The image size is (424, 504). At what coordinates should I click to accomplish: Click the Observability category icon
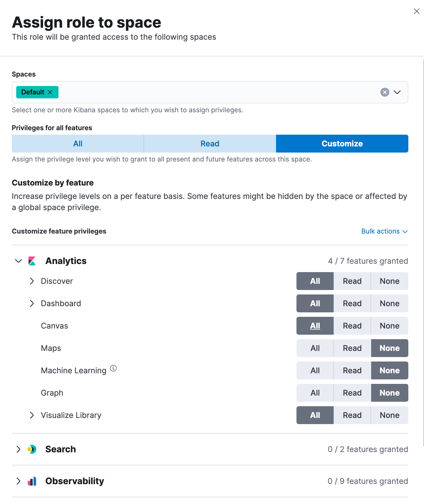pos(32,481)
